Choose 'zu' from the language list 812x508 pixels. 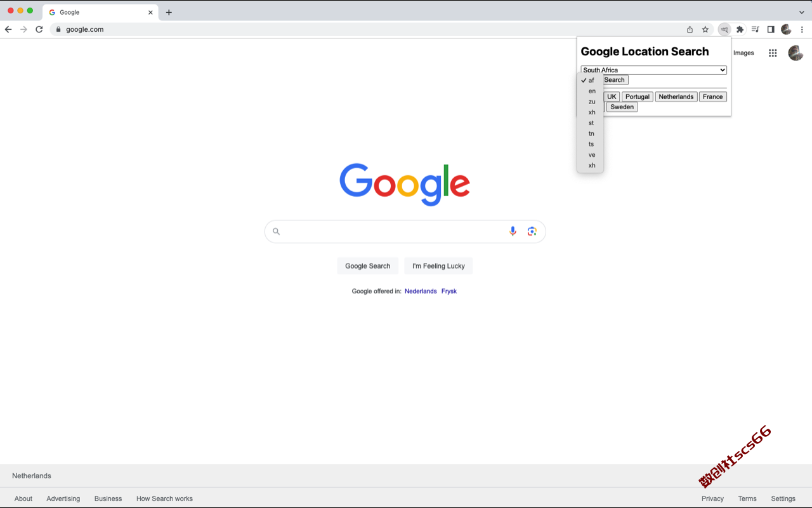click(x=590, y=102)
